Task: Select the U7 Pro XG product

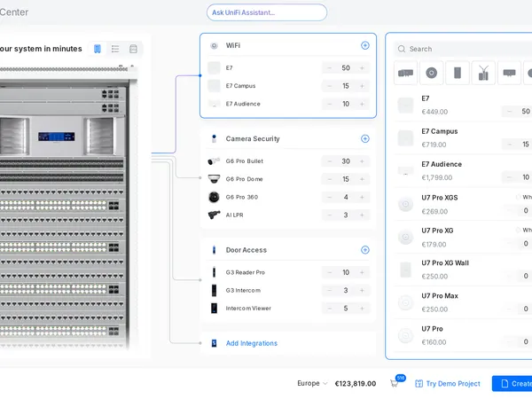Action: (463, 237)
